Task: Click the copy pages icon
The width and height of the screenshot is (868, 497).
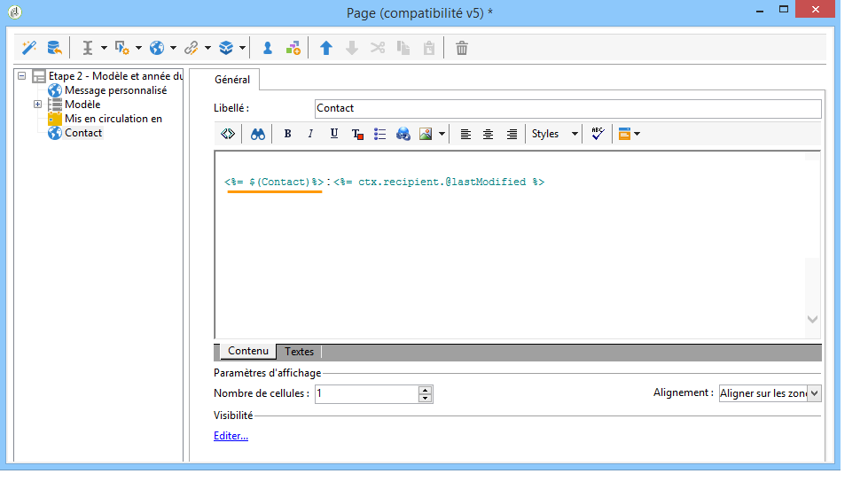Action: 403,48
